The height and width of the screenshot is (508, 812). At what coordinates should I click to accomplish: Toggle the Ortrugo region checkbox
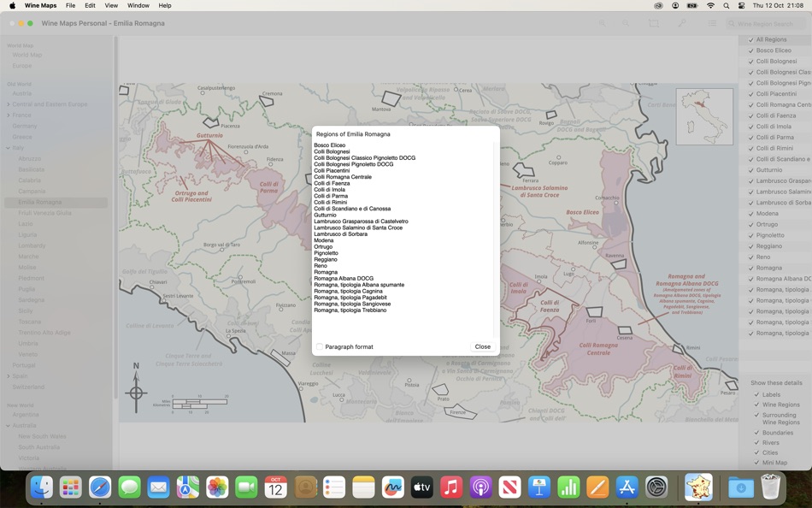[x=751, y=225]
